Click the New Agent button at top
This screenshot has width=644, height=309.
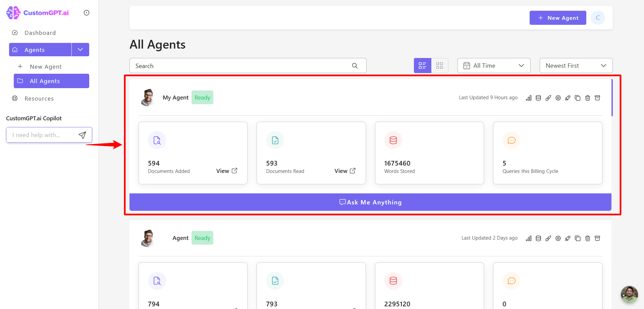coord(558,18)
